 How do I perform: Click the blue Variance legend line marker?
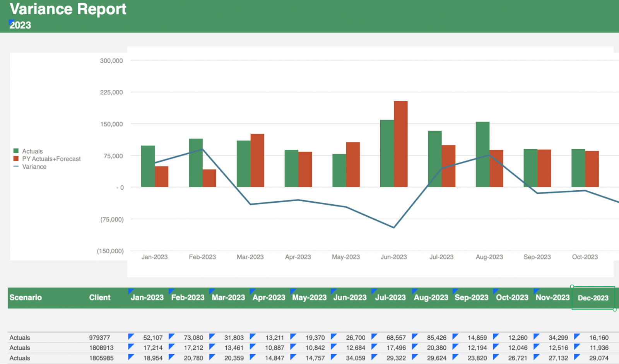click(x=16, y=166)
